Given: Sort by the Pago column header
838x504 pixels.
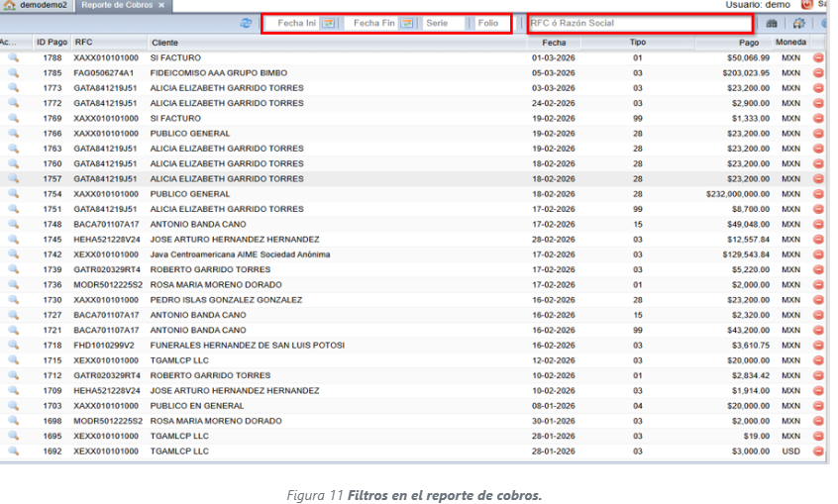Looking at the screenshot, I should pyautogui.click(x=749, y=43).
